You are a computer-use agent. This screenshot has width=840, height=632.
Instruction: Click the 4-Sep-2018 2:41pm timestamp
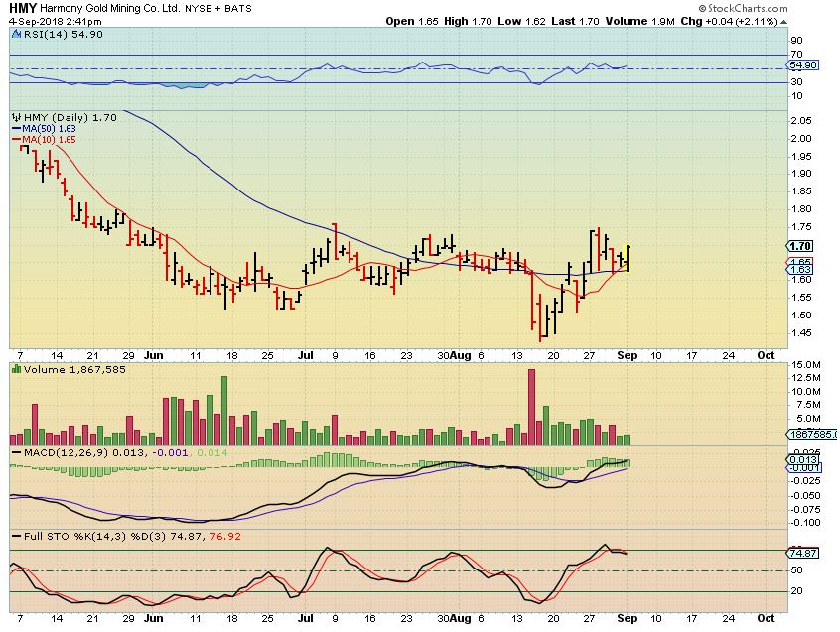pos(56,22)
